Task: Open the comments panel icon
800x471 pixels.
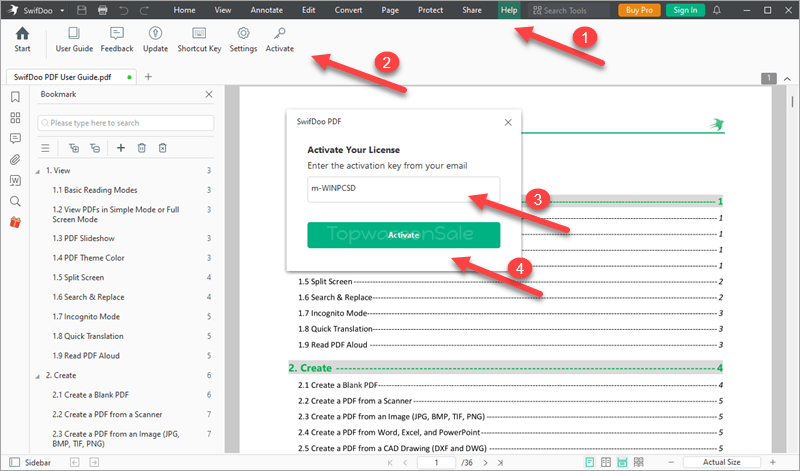Action: [x=15, y=139]
